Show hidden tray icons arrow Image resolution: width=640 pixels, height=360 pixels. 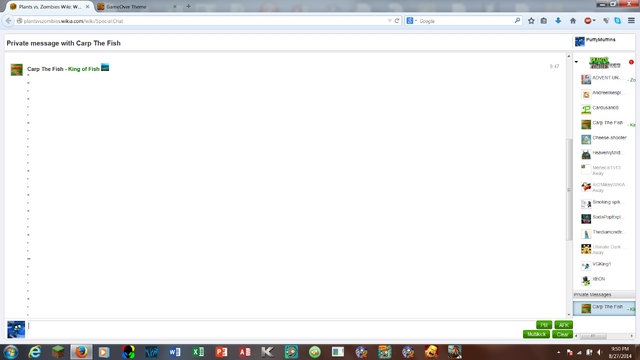click(558, 352)
